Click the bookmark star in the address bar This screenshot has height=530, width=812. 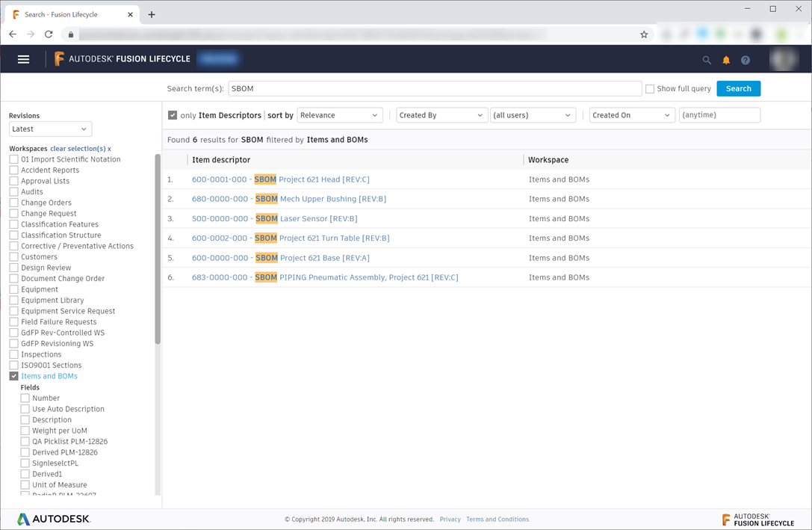tap(644, 34)
